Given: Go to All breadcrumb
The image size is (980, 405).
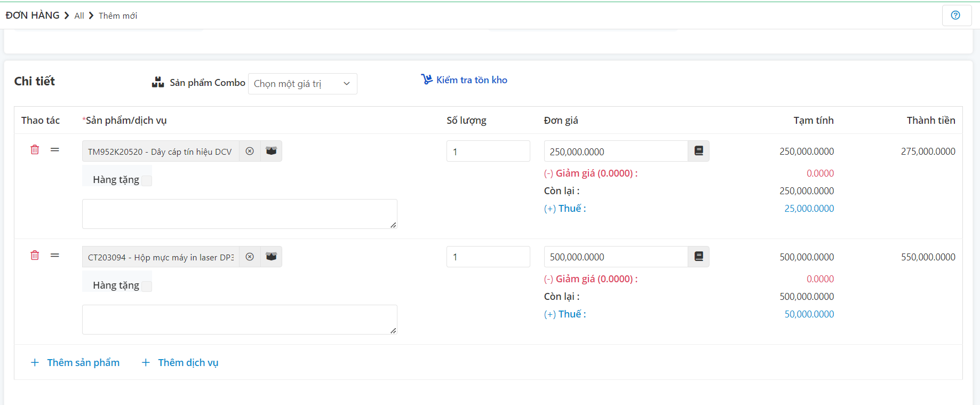Looking at the screenshot, I should [79, 16].
